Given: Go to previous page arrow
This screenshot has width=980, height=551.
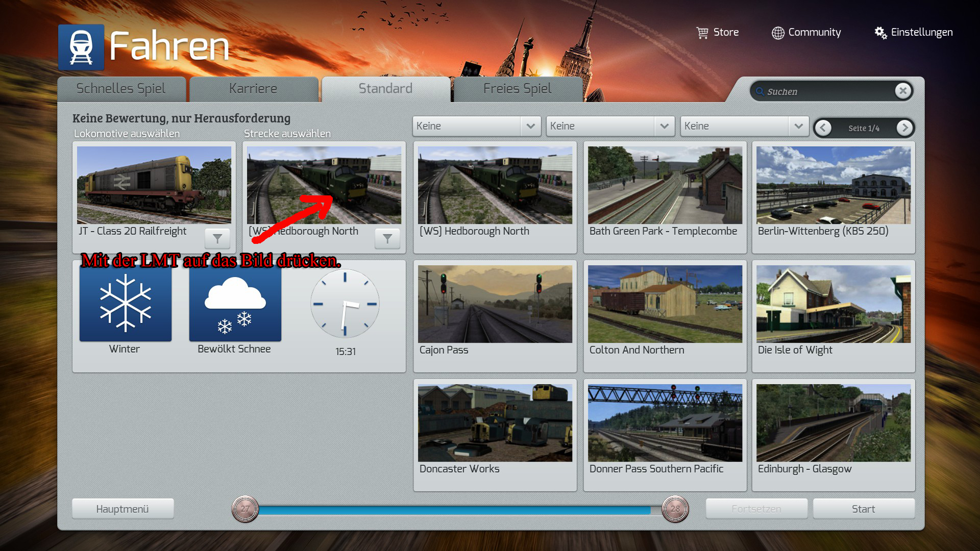Looking at the screenshot, I should click(823, 128).
